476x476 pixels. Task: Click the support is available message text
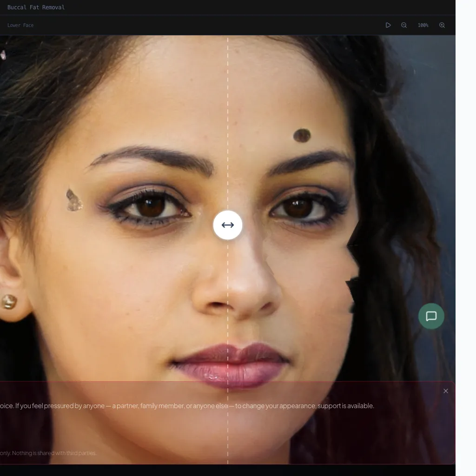[187, 406]
